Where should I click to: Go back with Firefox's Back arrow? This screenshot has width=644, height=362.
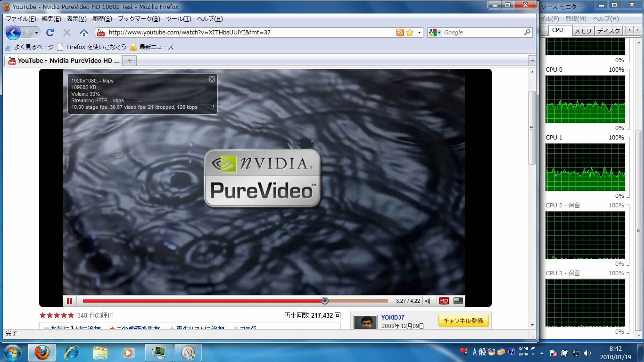tap(13, 33)
